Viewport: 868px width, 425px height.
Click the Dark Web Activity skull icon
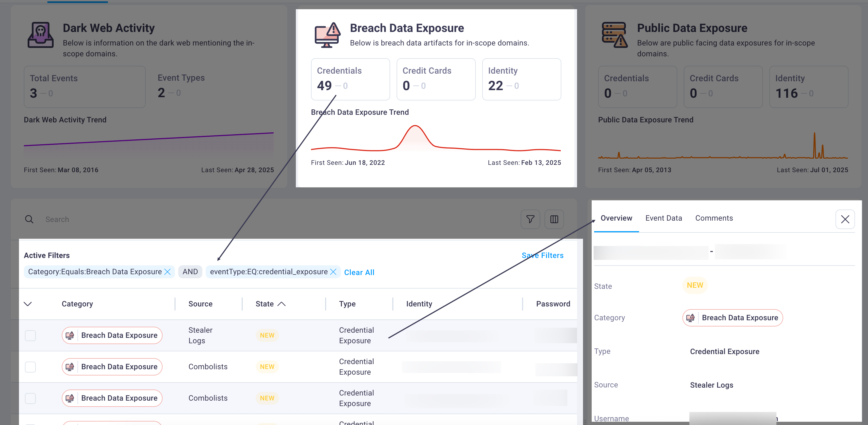point(40,35)
